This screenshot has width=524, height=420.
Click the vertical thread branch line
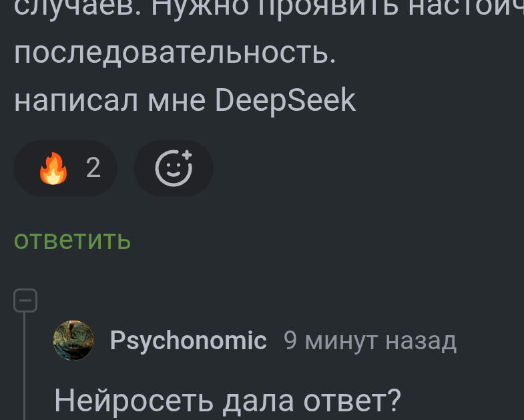tap(25, 366)
